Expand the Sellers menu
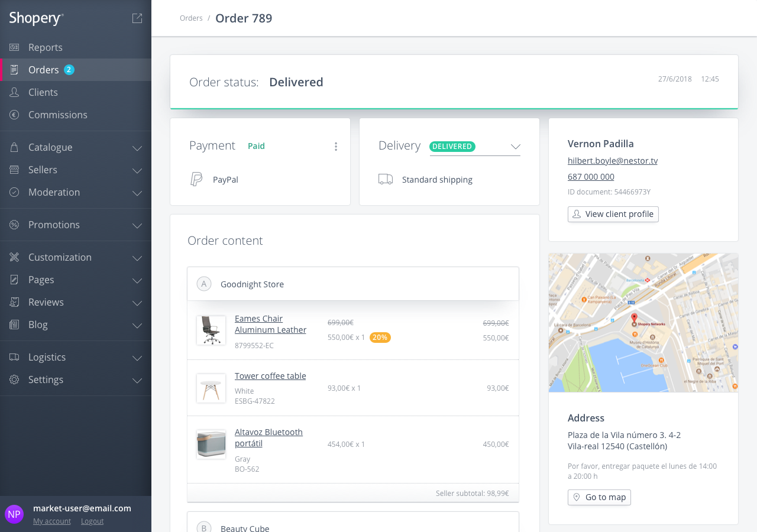Screen dimensions: 757x532 (13, 170)
